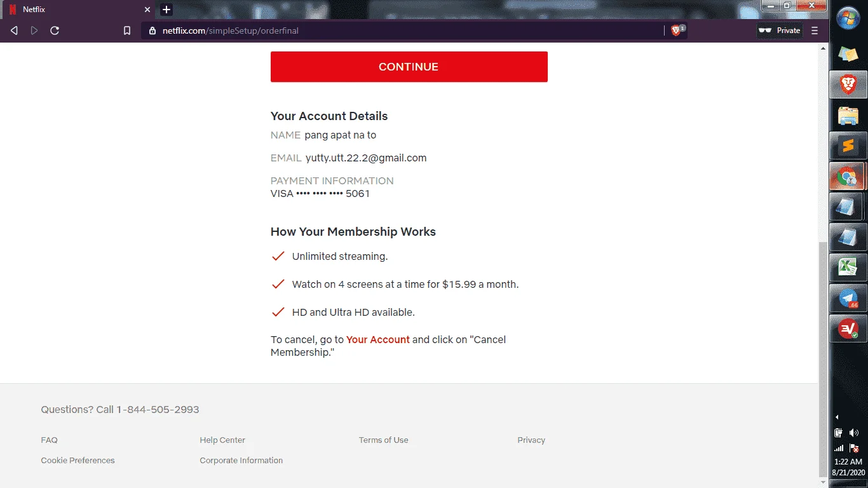
Task: Open the Your Account link
Action: [378, 340]
